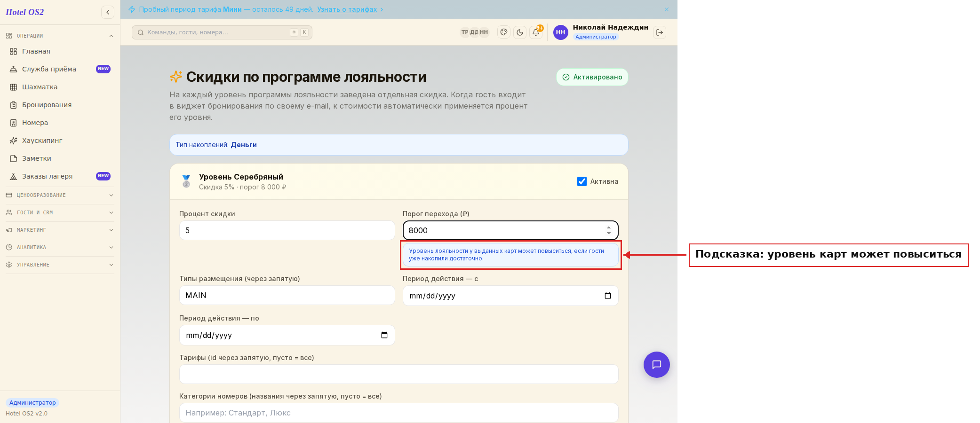Toggle the Активна checkbox for Серебряный level
This screenshot has height=423, width=980.
click(x=582, y=181)
